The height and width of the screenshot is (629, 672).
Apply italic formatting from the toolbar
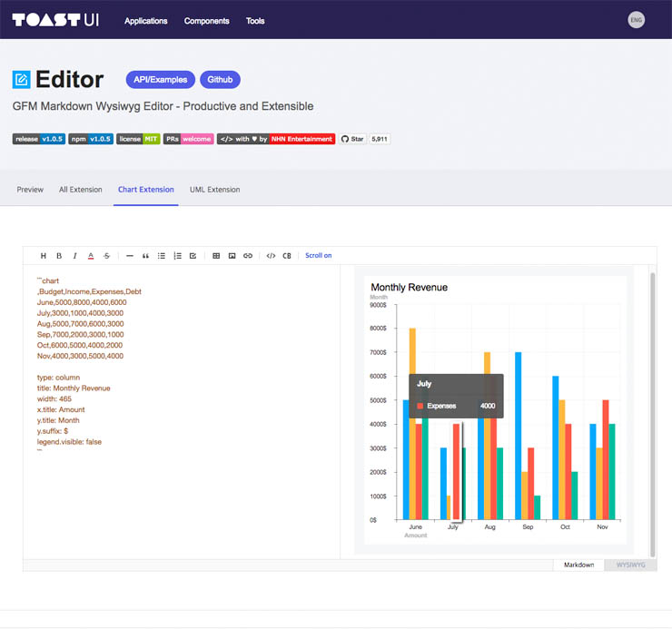point(74,256)
